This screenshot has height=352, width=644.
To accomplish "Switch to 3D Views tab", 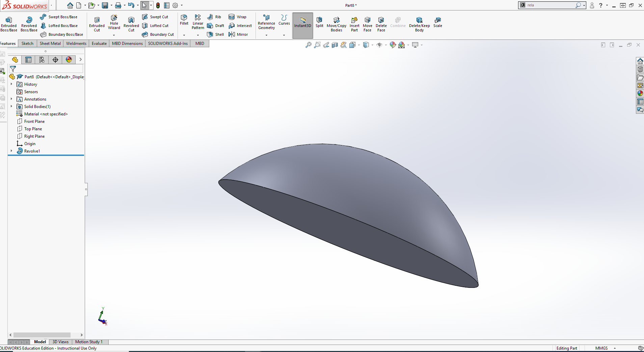I will (x=60, y=342).
